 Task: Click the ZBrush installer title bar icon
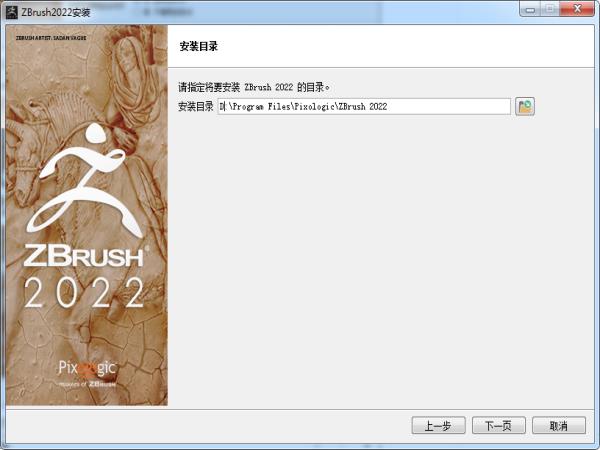pos(11,11)
